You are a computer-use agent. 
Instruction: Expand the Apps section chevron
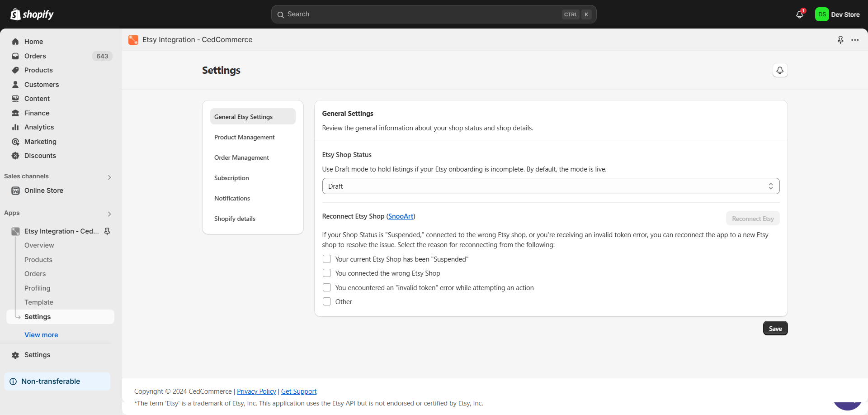click(109, 214)
